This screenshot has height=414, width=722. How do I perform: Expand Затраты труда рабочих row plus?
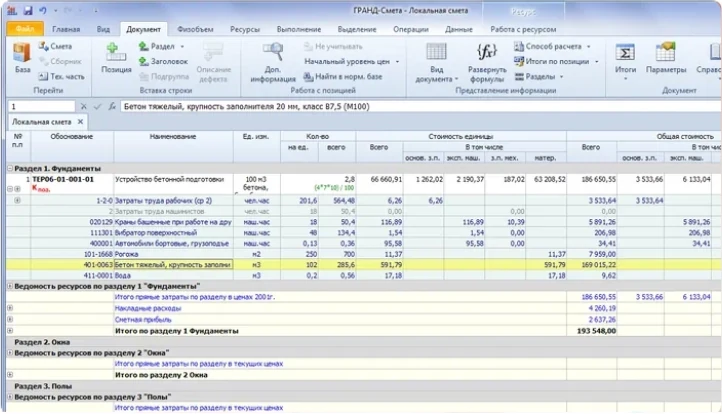pyautogui.click(x=17, y=200)
